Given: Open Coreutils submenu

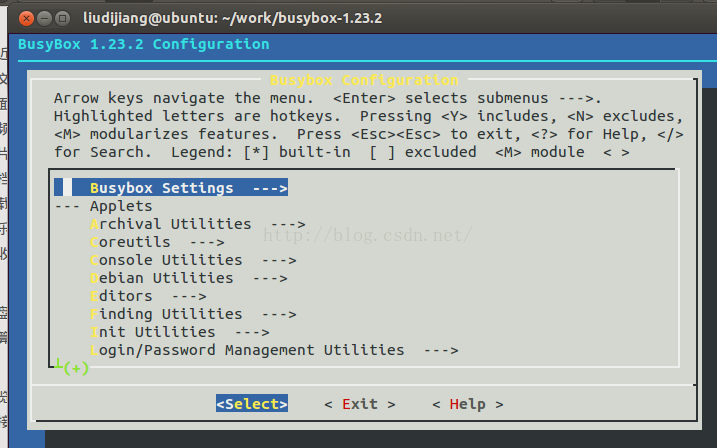Looking at the screenshot, I should point(157,242).
